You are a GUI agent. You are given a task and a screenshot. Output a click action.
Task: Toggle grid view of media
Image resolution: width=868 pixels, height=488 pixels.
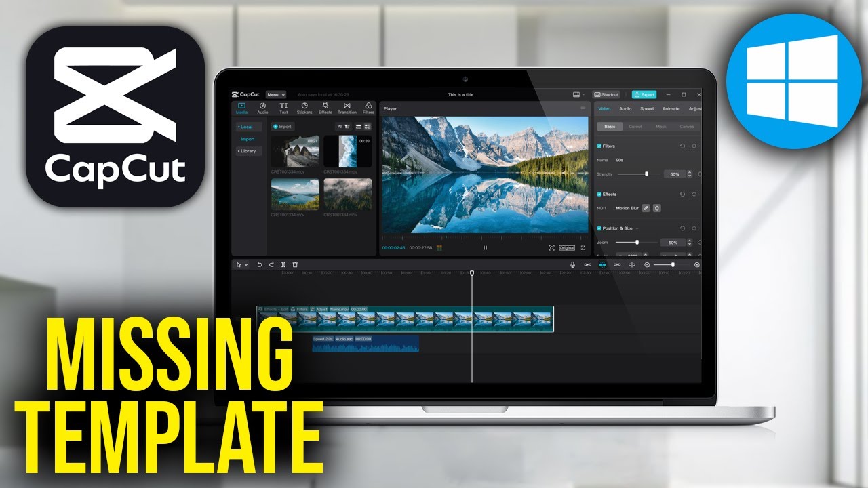click(368, 126)
